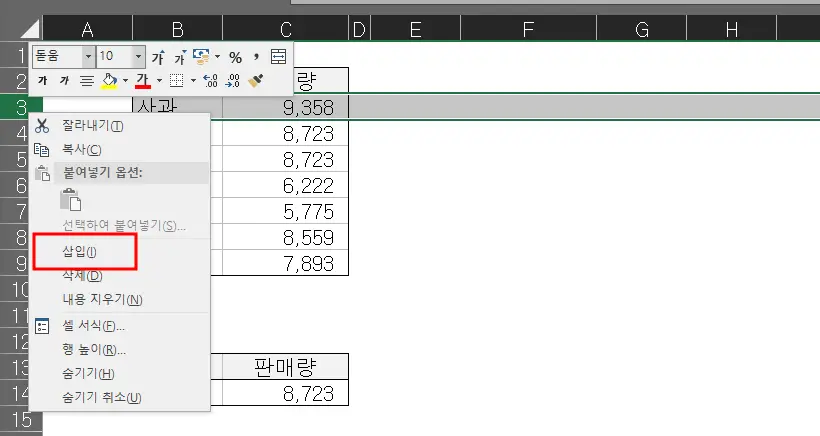Click the 사과 cell in row 3
Image resolution: width=820 pixels, height=436 pixels.
[177, 107]
